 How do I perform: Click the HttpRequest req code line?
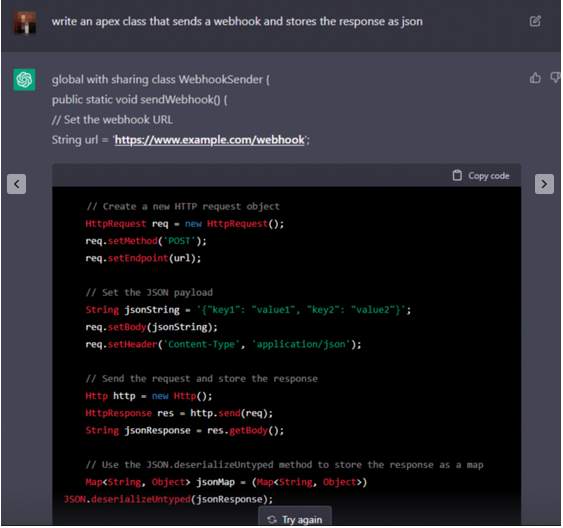tap(185, 224)
